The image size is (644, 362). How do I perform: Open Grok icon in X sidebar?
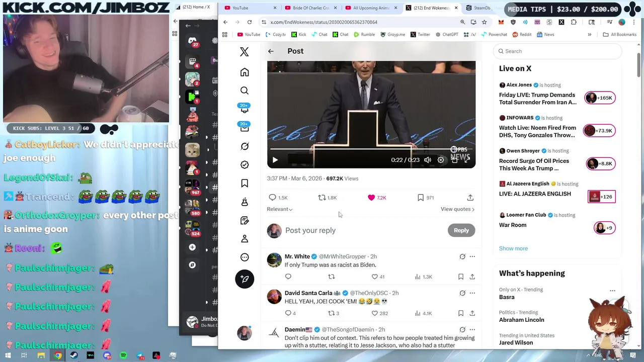click(245, 146)
